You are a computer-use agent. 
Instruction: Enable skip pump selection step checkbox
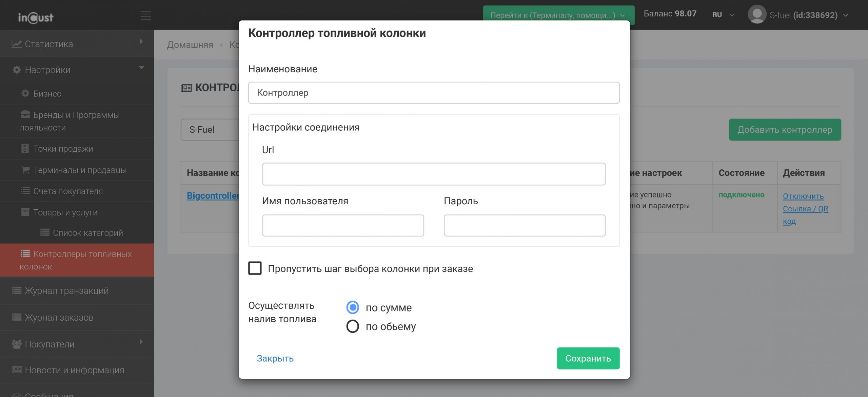click(x=255, y=268)
